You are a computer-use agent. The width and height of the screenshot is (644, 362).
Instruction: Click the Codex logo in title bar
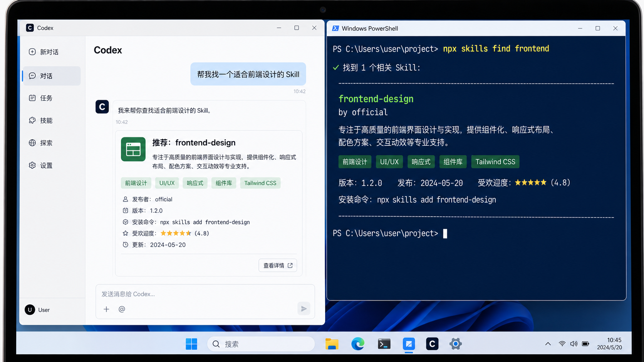(30, 28)
